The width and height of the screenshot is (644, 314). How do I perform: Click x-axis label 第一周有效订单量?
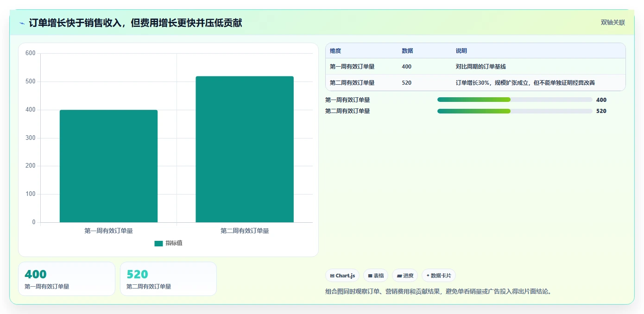(108, 231)
